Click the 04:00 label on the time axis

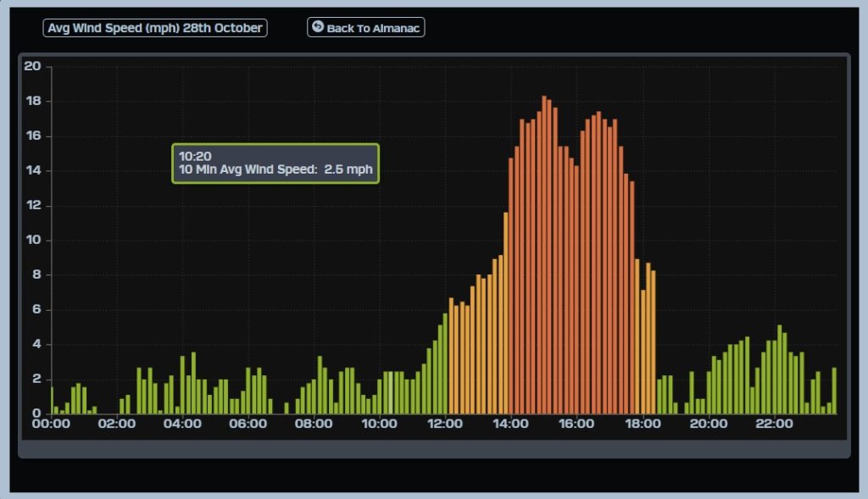[x=182, y=424]
